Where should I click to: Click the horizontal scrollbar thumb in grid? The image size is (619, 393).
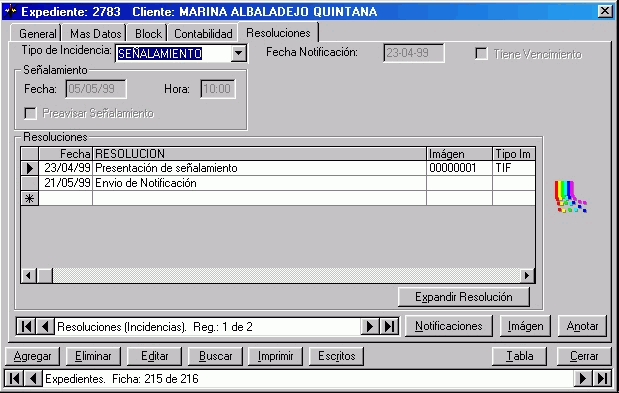point(45,275)
